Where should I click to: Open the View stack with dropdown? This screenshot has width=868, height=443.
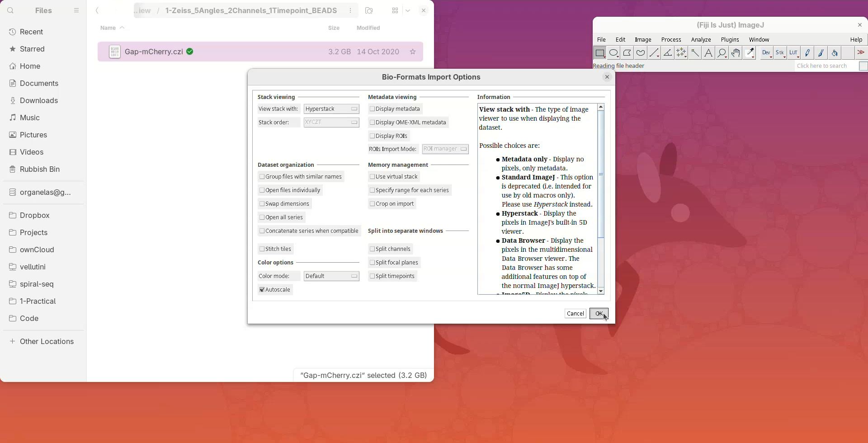pyautogui.click(x=331, y=109)
